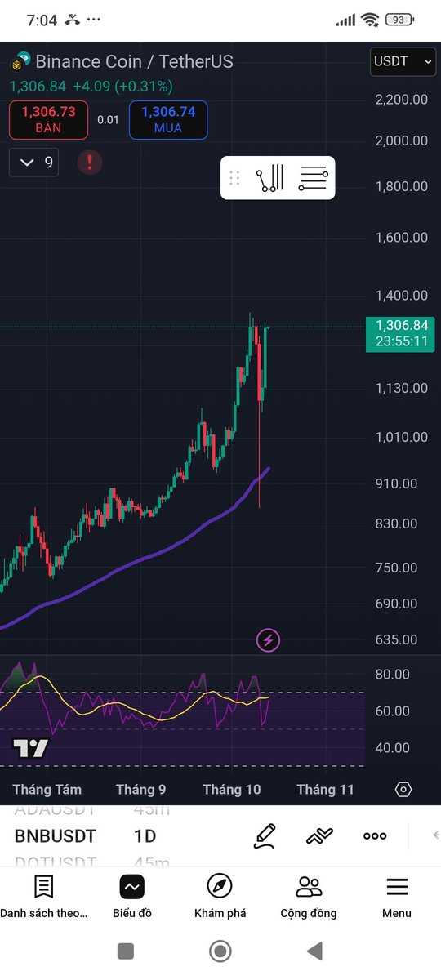This screenshot has height=980, width=441.
Task: Tap the missed call icon in status bar
Action: point(73,20)
